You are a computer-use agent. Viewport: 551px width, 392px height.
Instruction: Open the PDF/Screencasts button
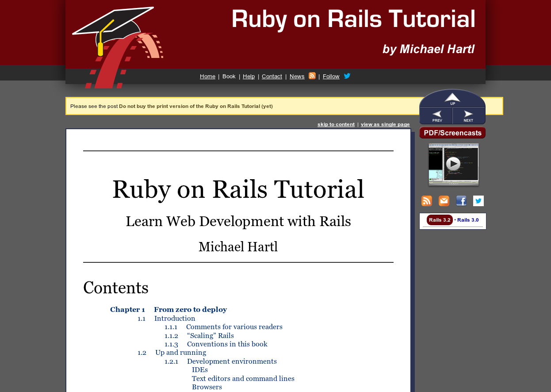(x=452, y=133)
